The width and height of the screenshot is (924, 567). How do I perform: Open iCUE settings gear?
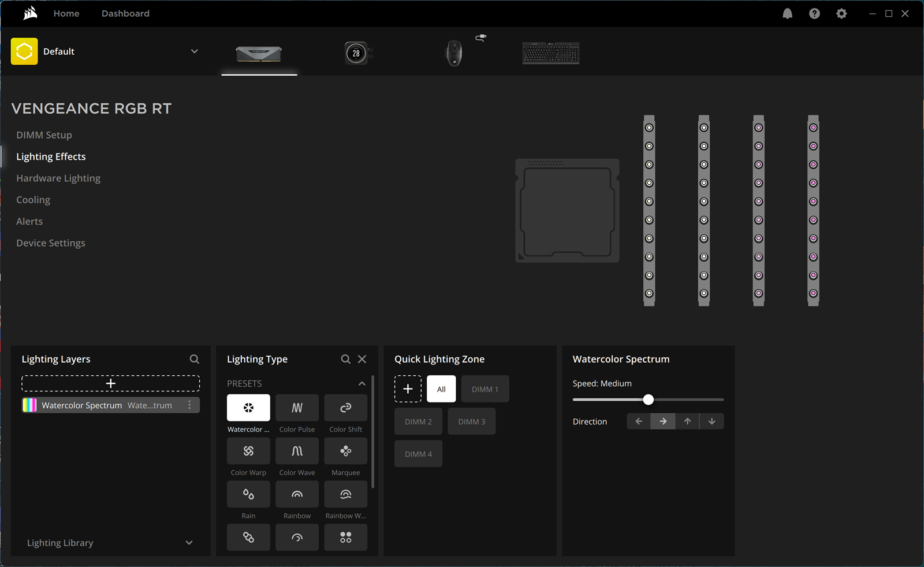point(841,13)
